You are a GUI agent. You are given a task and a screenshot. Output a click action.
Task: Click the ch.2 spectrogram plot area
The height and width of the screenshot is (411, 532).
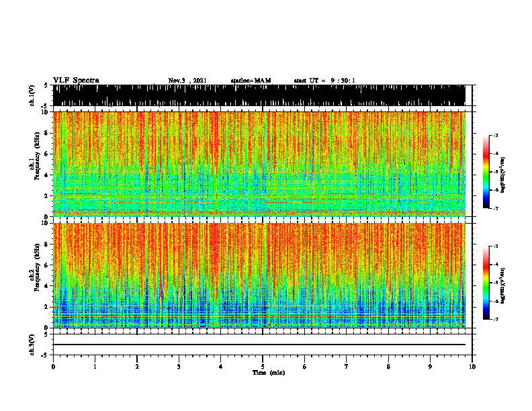point(259,275)
